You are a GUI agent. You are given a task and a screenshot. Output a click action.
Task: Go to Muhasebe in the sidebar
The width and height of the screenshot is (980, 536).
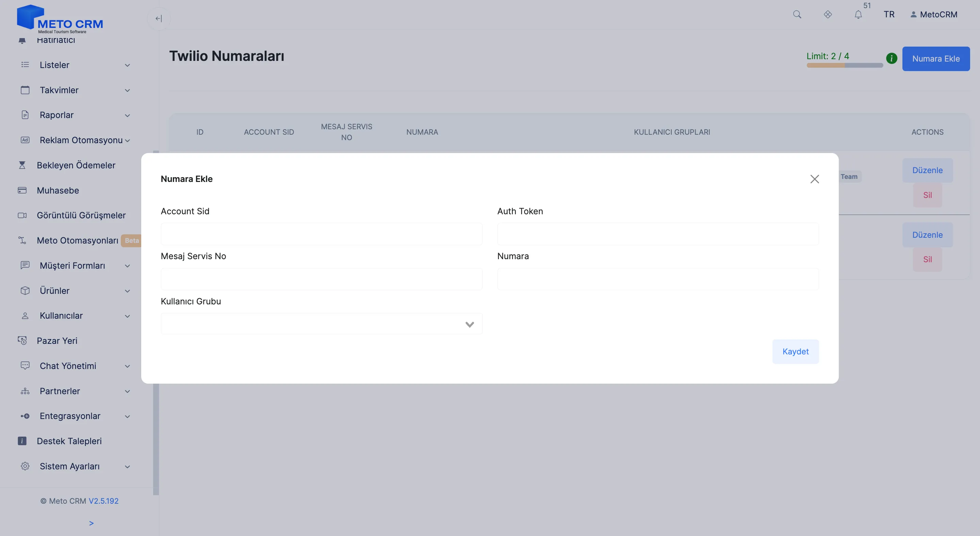[58, 190]
